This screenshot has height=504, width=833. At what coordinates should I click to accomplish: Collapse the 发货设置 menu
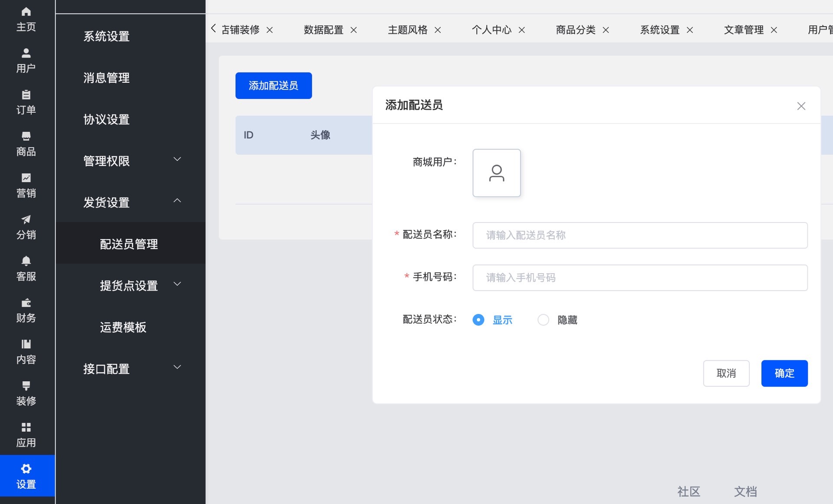click(x=130, y=202)
